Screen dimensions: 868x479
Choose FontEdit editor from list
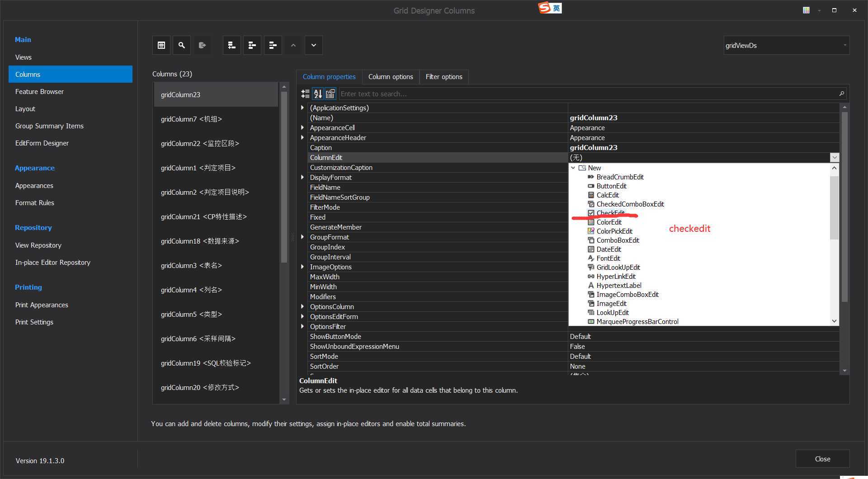(608, 258)
